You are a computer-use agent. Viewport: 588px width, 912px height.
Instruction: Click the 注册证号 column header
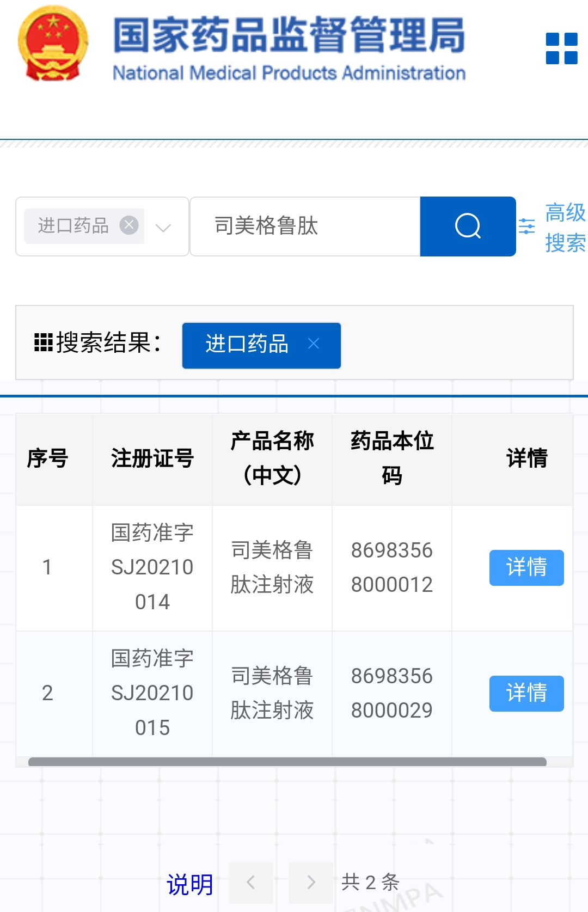pyautogui.click(x=152, y=458)
